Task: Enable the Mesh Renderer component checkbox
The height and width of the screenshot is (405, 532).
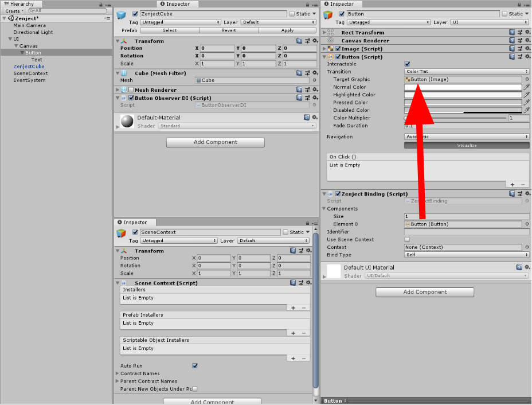Action: tap(131, 90)
